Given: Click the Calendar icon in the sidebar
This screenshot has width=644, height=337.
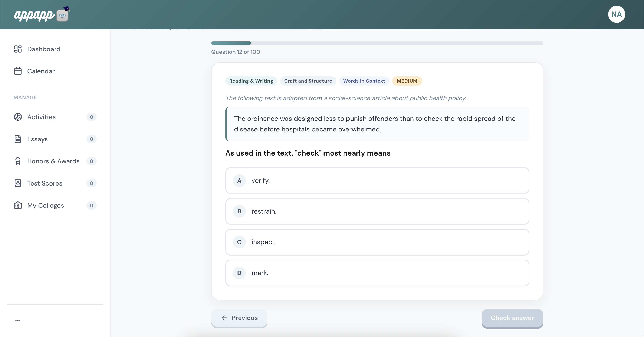Looking at the screenshot, I should [18, 71].
